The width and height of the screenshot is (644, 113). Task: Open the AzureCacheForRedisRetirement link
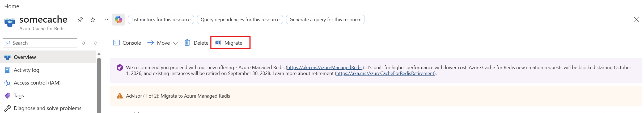coord(385,73)
